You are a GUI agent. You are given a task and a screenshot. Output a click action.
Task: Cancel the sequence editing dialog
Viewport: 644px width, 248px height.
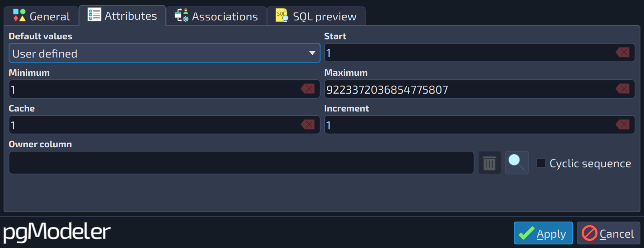coord(608,233)
